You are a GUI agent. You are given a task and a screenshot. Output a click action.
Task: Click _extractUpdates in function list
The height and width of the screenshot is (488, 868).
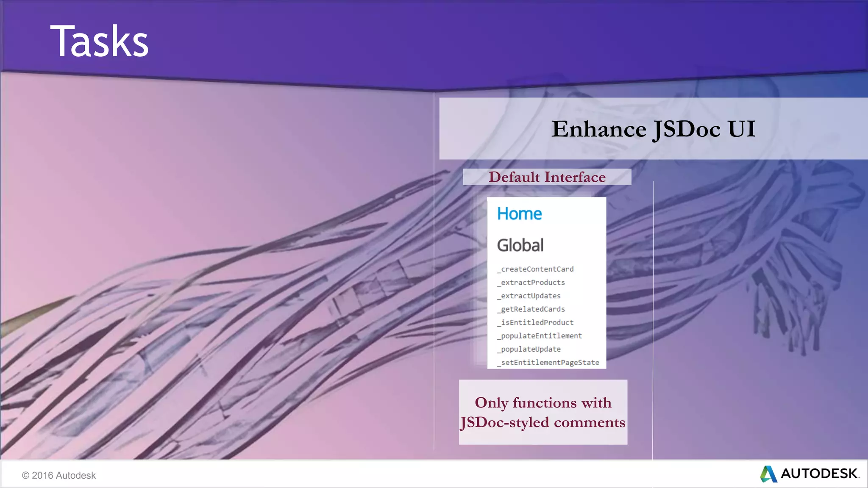(x=529, y=296)
